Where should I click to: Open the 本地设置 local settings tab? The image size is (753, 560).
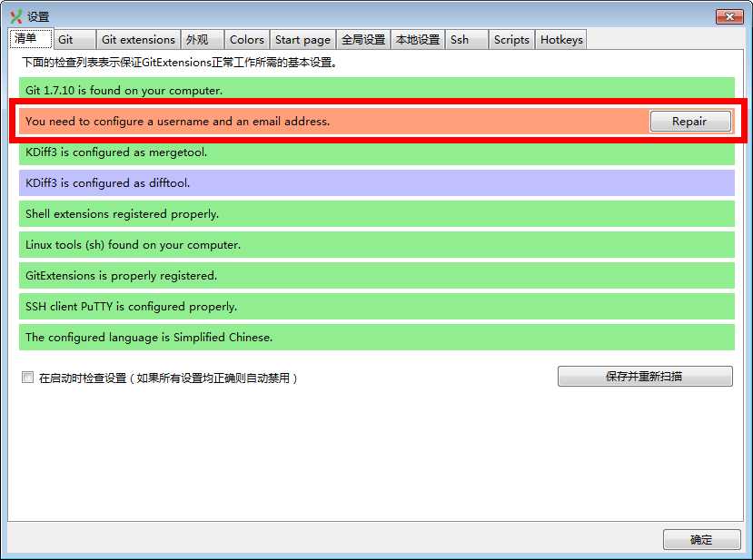point(418,40)
